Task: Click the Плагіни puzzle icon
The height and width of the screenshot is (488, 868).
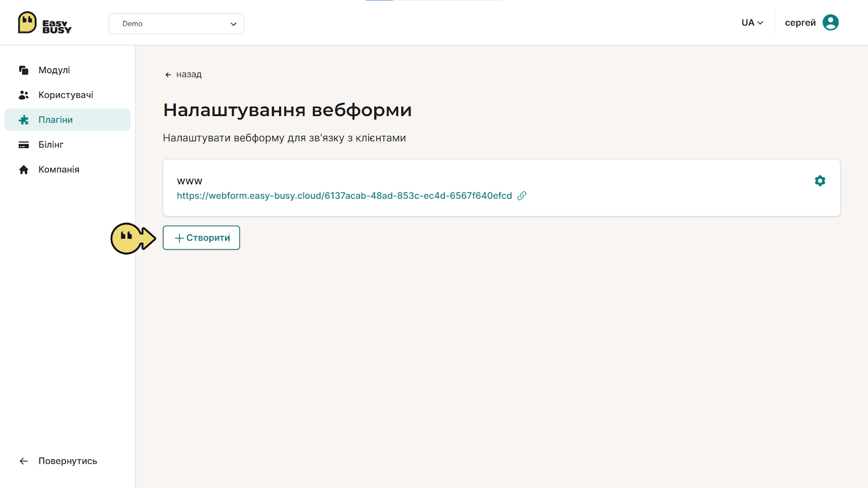Action: pos(24,120)
